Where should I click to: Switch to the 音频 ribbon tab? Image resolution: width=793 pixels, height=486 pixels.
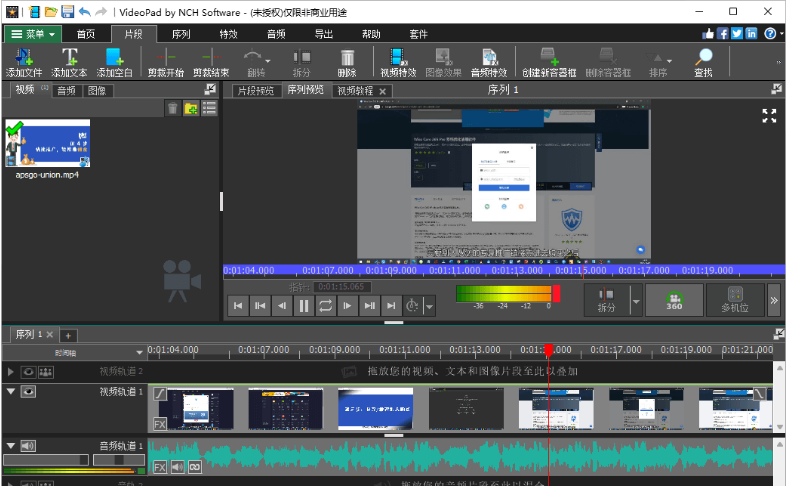point(276,34)
